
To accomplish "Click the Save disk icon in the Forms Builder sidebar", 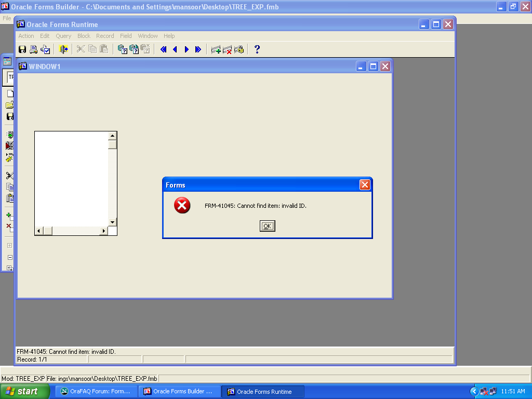I will (x=10, y=116).
